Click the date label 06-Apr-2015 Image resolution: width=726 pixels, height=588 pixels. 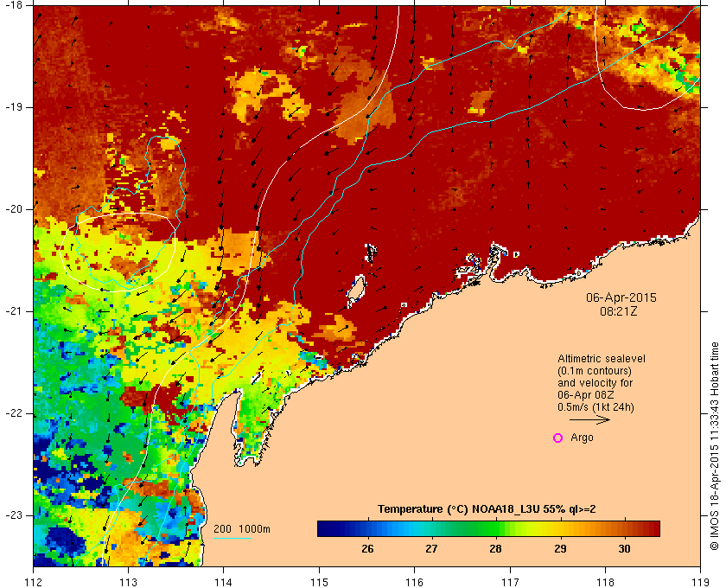(x=621, y=297)
